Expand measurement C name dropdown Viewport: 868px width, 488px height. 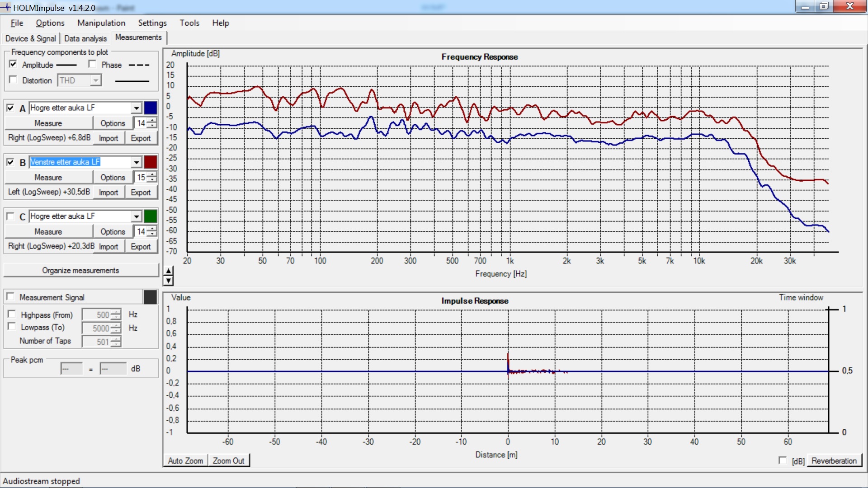[x=137, y=216]
